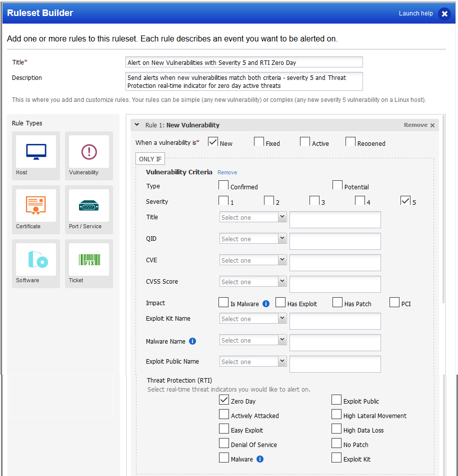The image size is (458, 476).
Task: Open the CVSS Score Select one dropdown
Action: coord(253,282)
